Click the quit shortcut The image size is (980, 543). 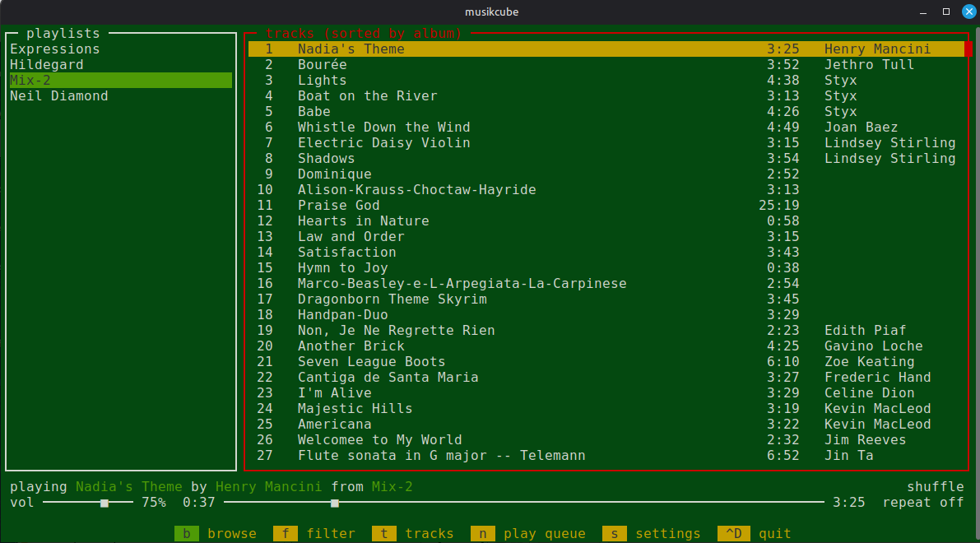click(x=755, y=534)
